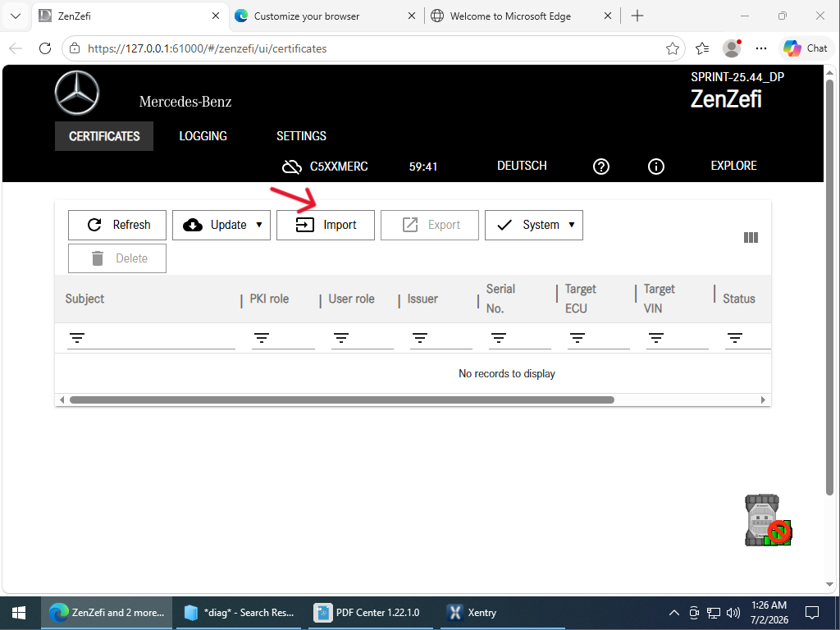This screenshot has height=630, width=840.
Task: Switch to the LOGGING tab
Action: (203, 136)
